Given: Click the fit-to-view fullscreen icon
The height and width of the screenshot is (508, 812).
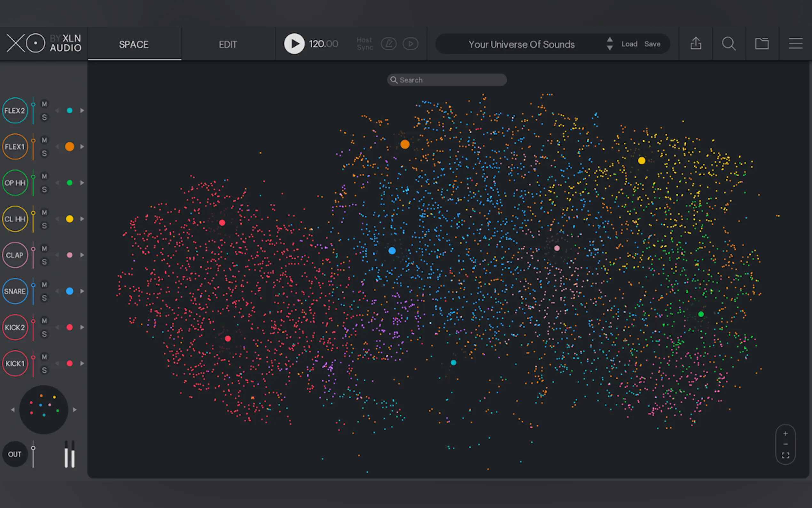Looking at the screenshot, I should [785, 455].
